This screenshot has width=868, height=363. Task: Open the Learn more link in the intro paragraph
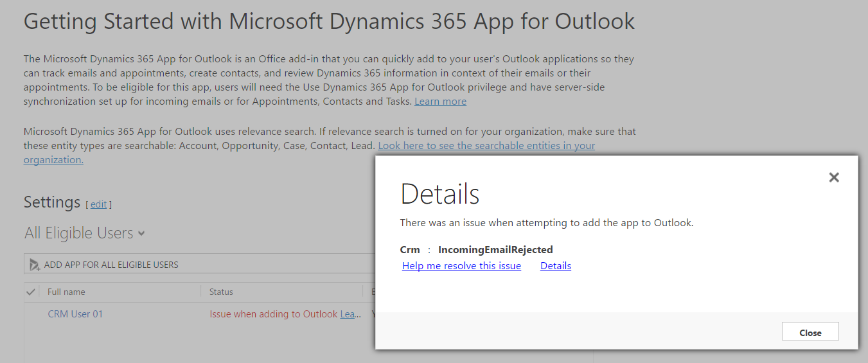coord(440,102)
